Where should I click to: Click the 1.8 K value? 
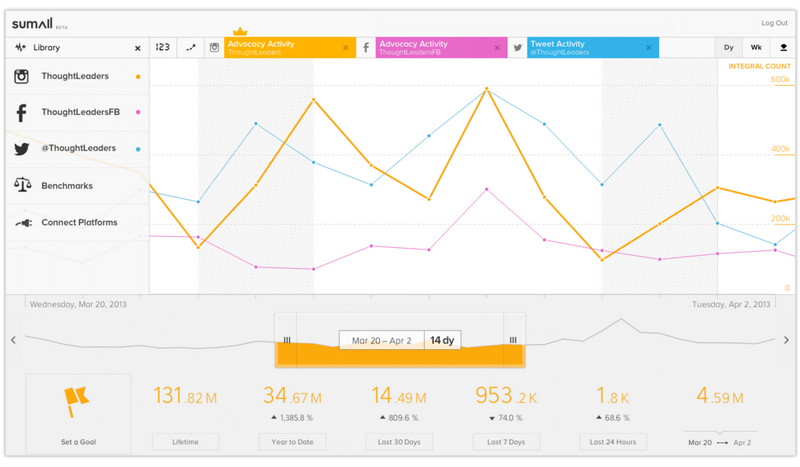click(613, 396)
